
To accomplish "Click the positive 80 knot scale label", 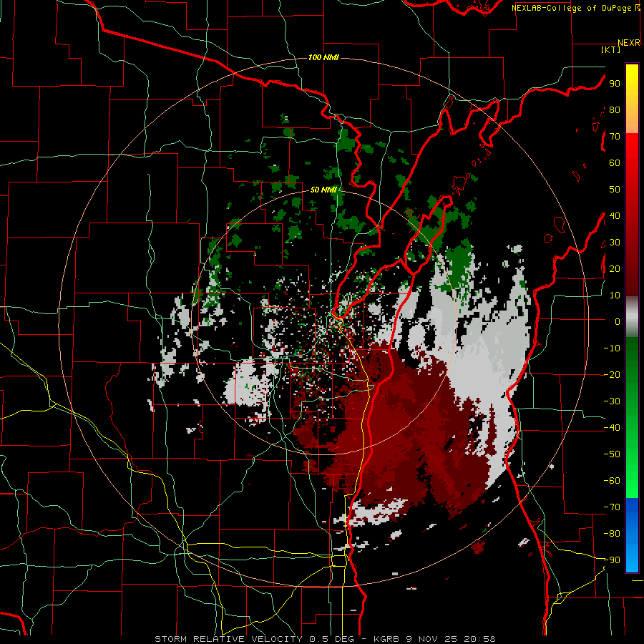I will click(615, 110).
